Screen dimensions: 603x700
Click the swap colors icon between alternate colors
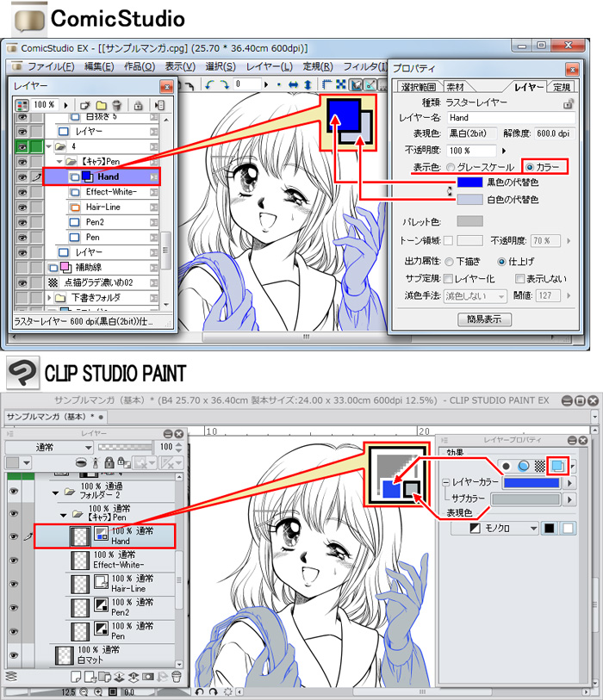point(450,191)
